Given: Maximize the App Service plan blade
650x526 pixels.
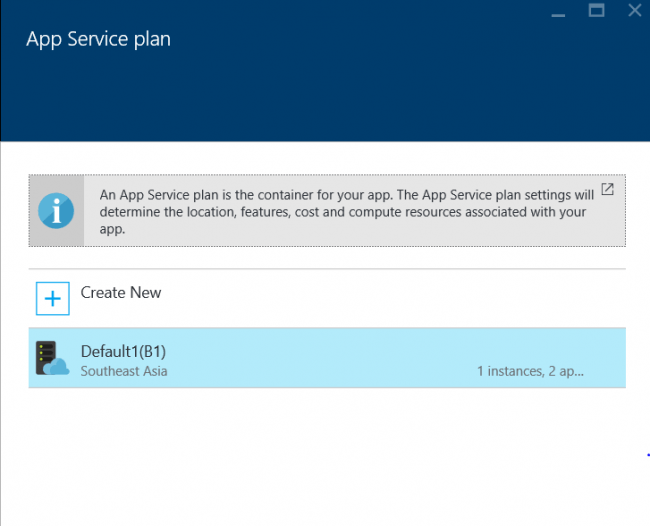Looking at the screenshot, I should click(x=597, y=10).
